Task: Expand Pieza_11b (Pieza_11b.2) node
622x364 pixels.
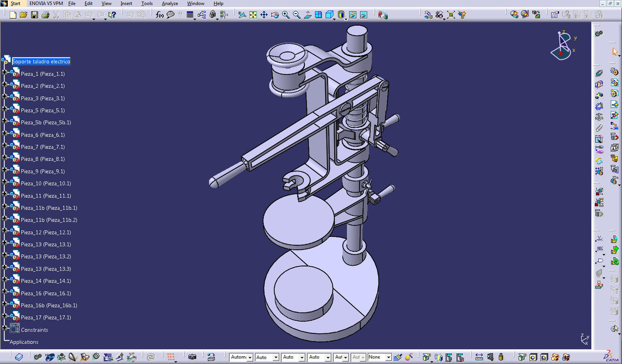Action: [5, 218]
